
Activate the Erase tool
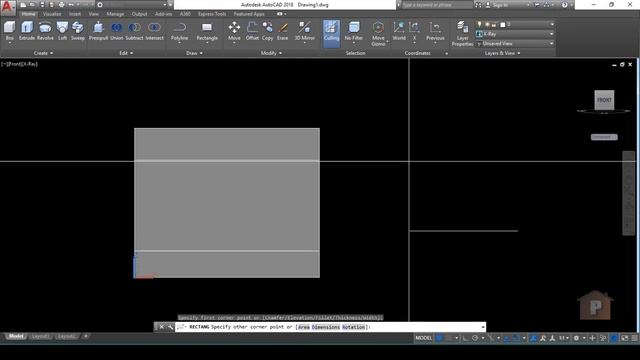[x=282, y=31]
